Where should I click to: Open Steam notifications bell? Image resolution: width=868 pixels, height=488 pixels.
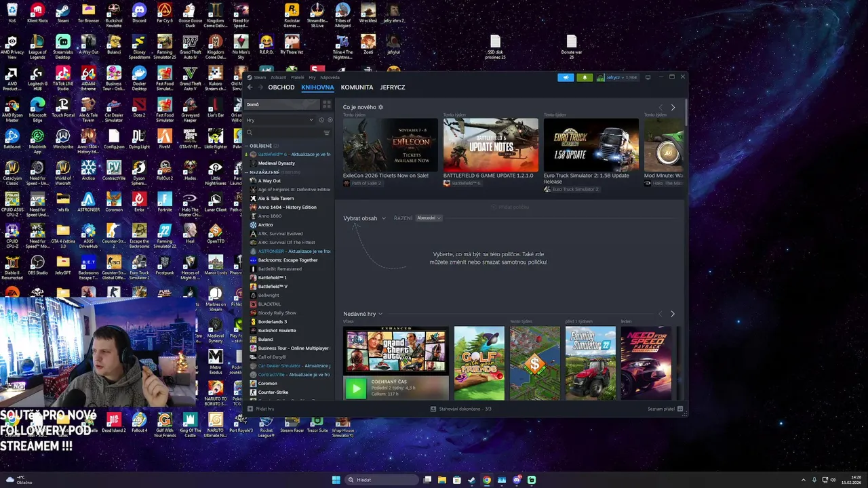(585, 77)
